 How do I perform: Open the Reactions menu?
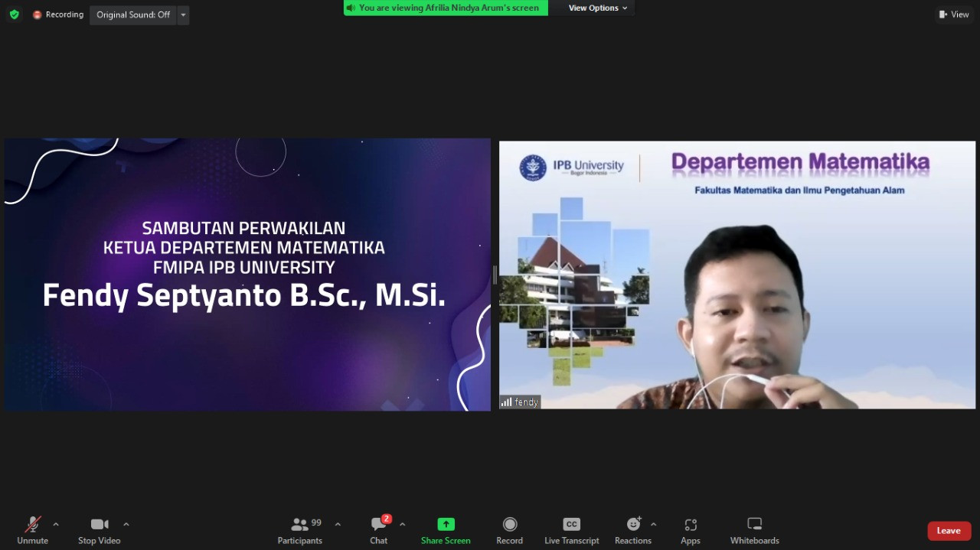click(x=633, y=529)
